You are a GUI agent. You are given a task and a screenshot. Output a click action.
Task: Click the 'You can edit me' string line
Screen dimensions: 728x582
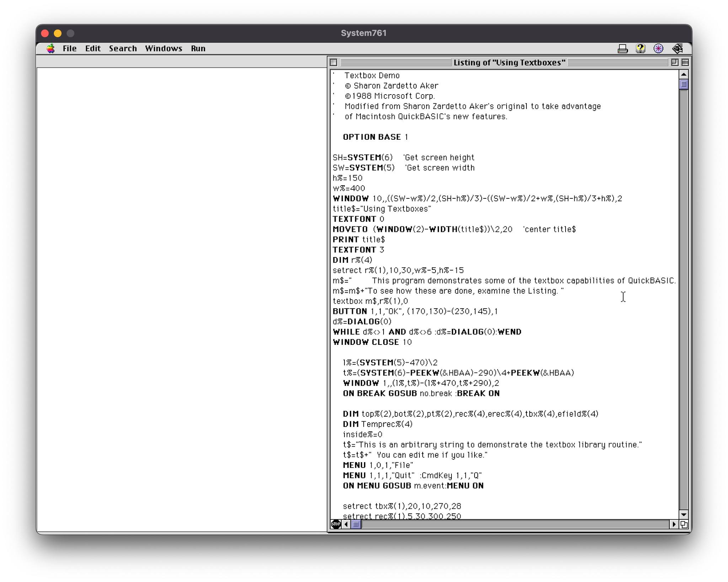tap(415, 455)
